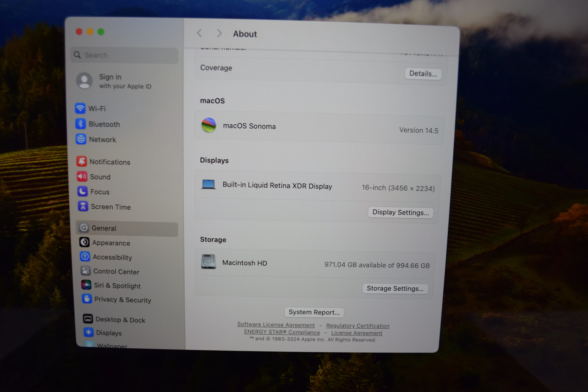Go back with the left chevron
588x392 pixels.
(x=199, y=33)
